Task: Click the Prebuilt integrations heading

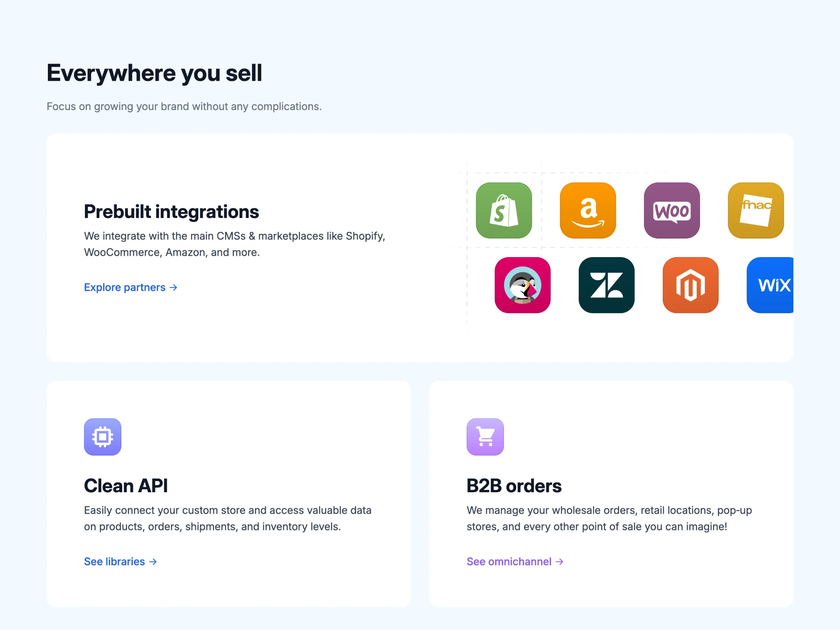Action: [171, 212]
